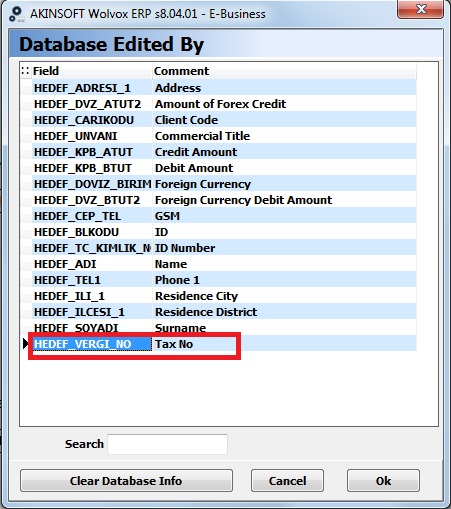Click the grid options icon beside Field header

[x=25, y=71]
